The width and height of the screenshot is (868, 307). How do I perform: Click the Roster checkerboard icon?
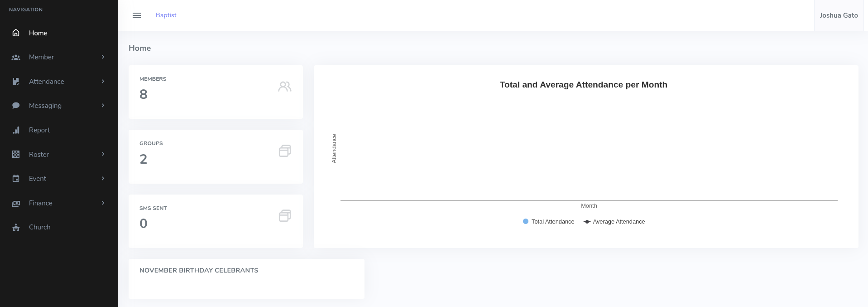(x=16, y=155)
